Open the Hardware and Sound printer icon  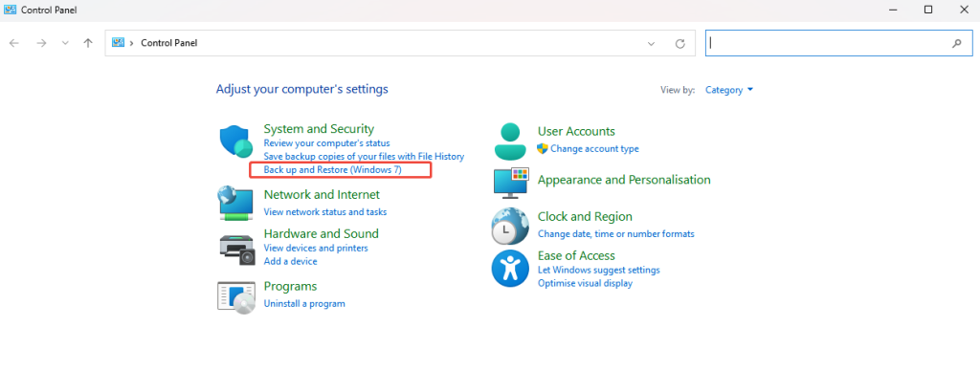(x=237, y=250)
